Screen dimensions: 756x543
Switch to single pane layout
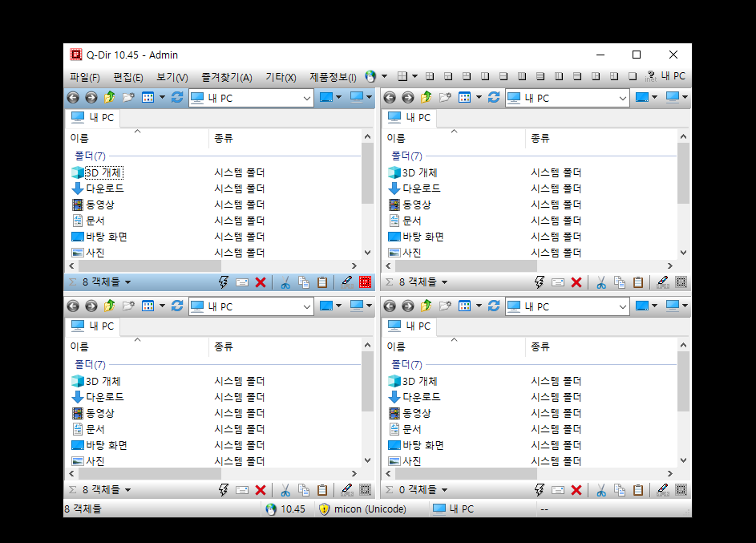pos(633,76)
